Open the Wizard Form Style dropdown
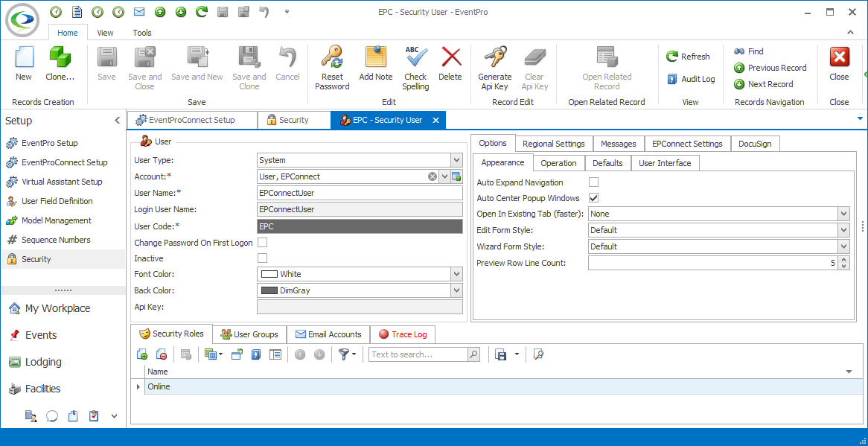This screenshot has height=446, width=868. pyautogui.click(x=843, y=246)
